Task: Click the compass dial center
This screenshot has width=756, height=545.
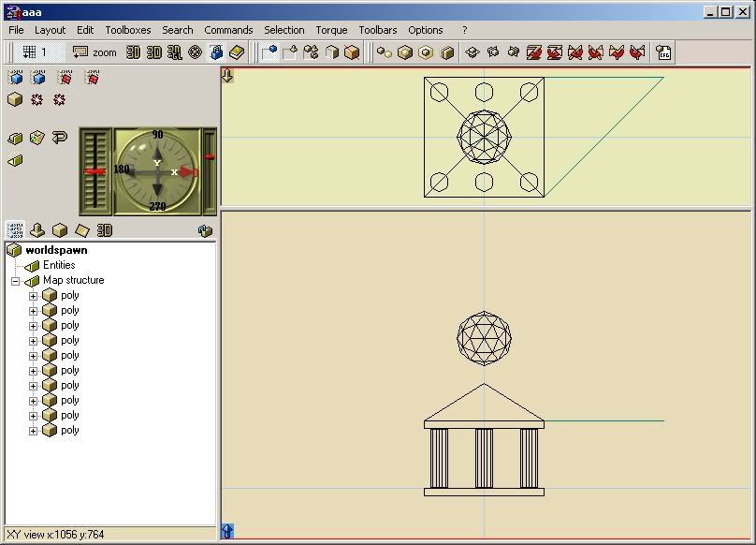Action: [x=157, y=171]
